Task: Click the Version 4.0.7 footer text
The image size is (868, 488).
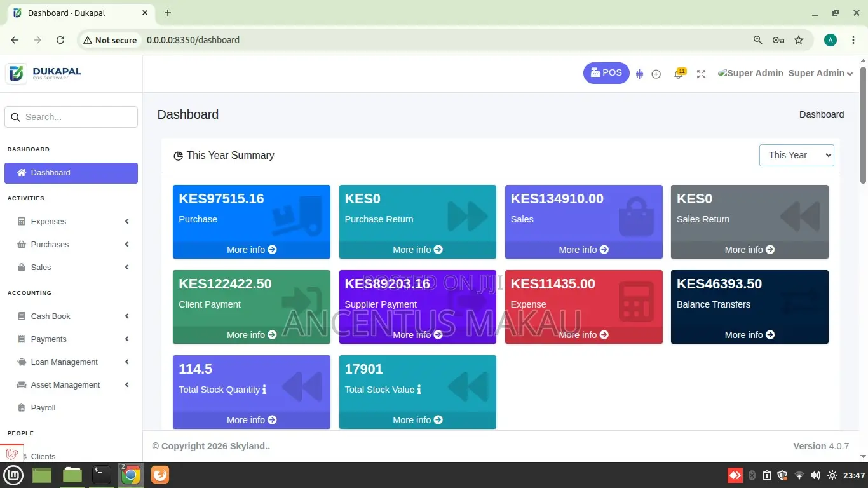Action: (821, 446)
